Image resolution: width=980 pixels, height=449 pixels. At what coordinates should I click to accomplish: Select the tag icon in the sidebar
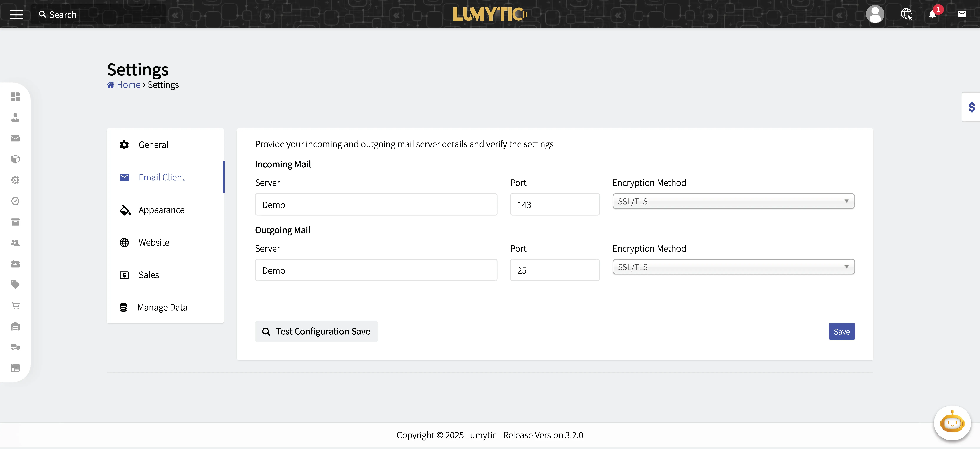(x=15, y=285)
